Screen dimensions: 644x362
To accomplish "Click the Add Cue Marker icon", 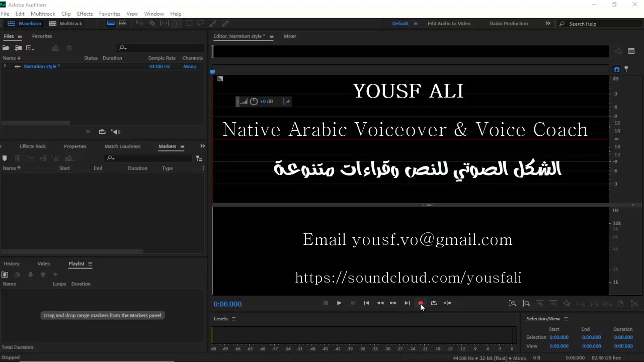I will (5, 158).
